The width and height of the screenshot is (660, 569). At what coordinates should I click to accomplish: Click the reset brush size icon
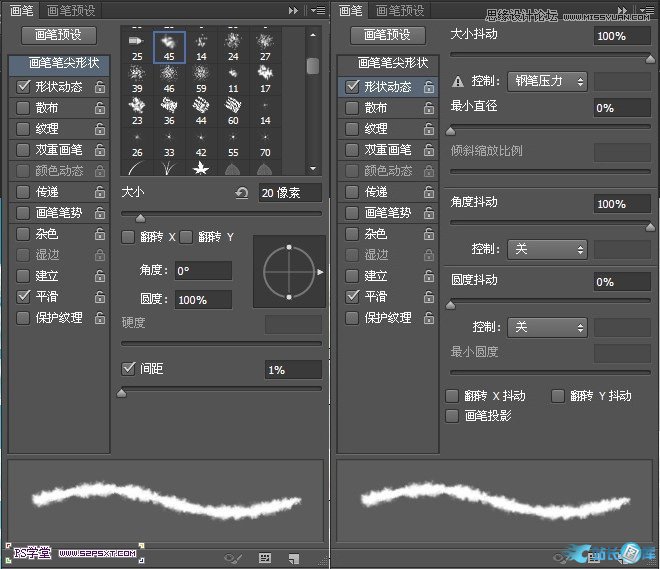click(x=241, y=193)
